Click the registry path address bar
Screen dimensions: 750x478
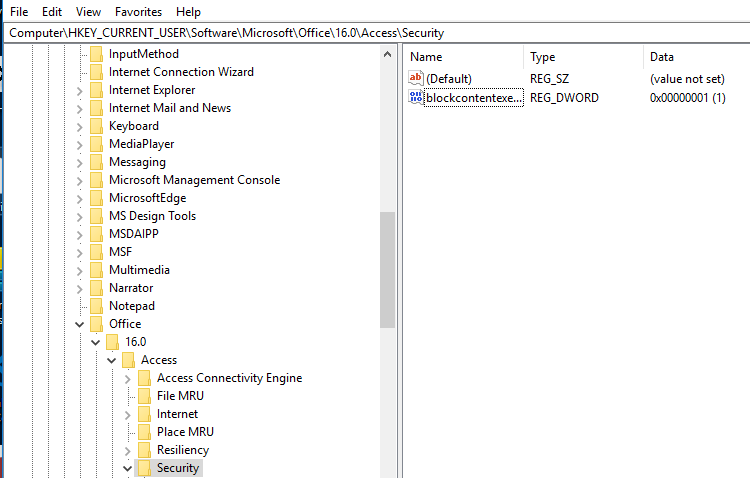point(378,33)
